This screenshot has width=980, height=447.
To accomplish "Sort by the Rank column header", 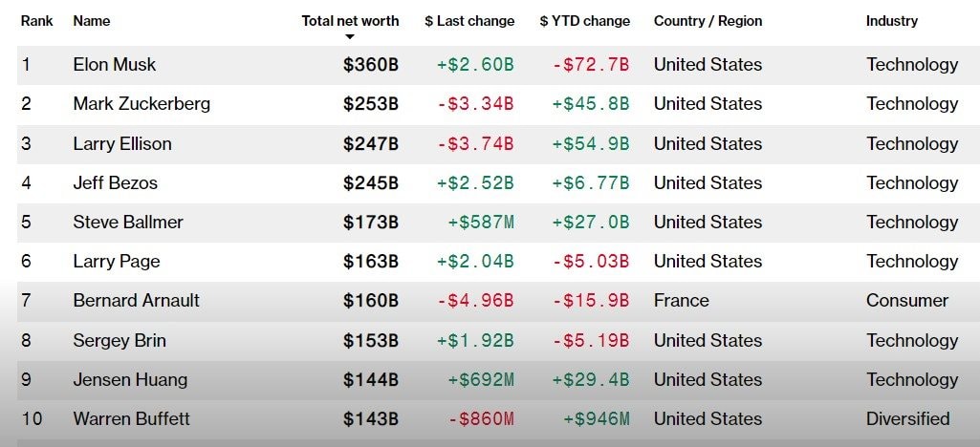I will [36, 20].
